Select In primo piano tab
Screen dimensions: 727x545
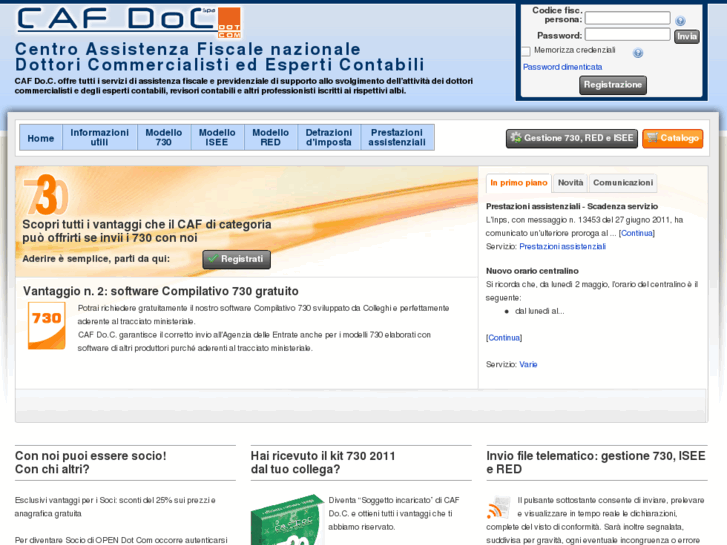pos(519,183)
